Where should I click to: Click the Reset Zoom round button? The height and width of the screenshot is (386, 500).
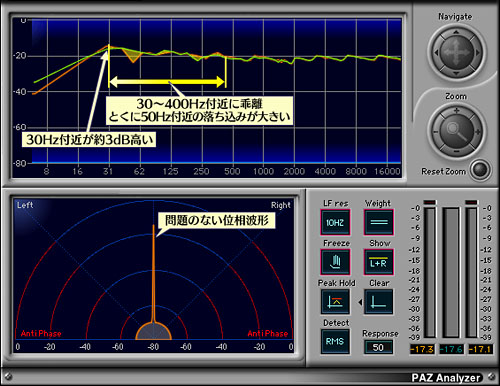tap(480, 170)
